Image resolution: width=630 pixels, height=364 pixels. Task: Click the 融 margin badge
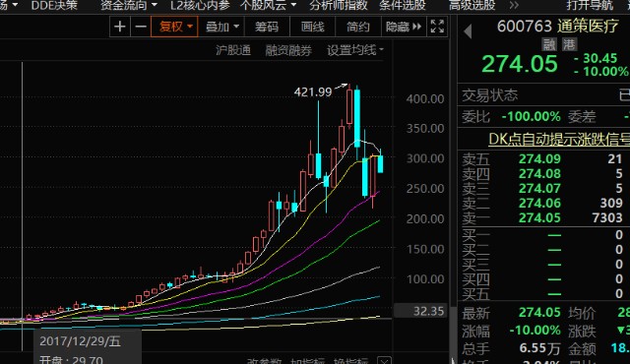(x=549, y=44)
